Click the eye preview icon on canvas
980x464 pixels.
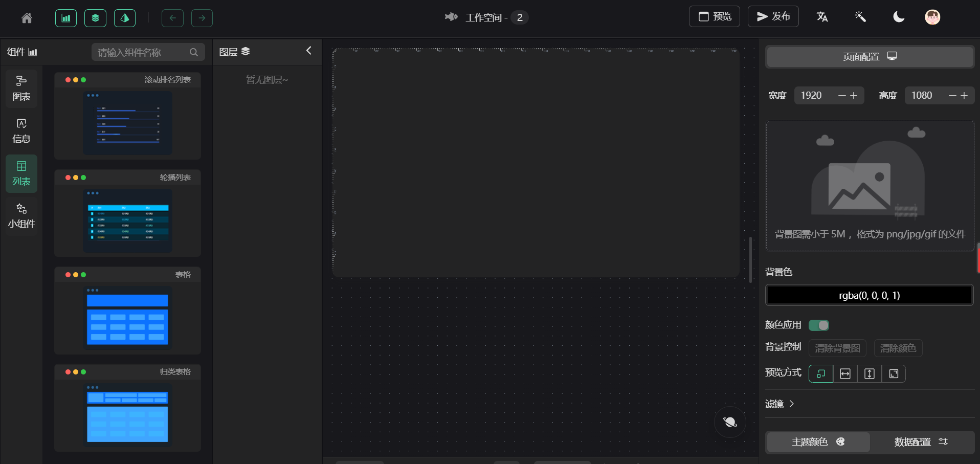click(730, 422)
